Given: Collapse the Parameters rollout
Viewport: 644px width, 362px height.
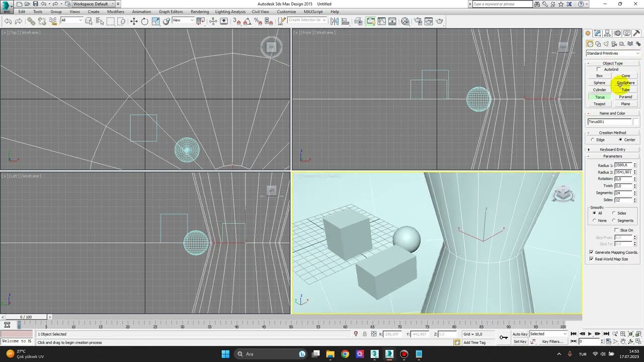Looking at the screenshot, I should coord(612,156).
